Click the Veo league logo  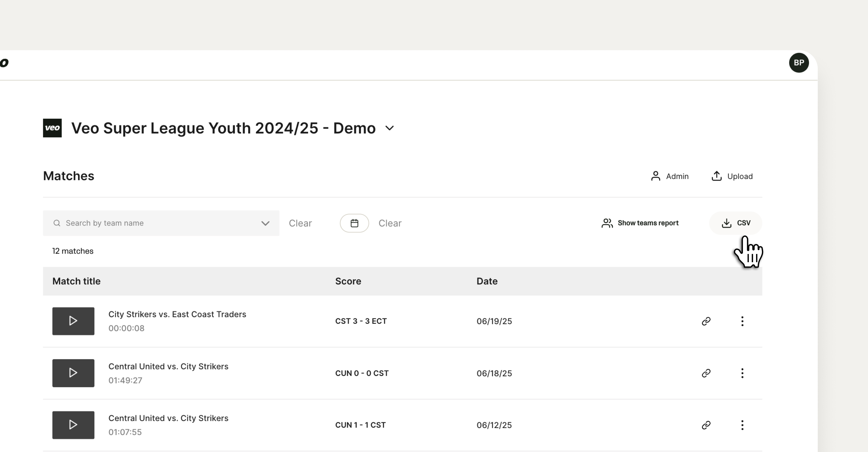pos(52,128)
